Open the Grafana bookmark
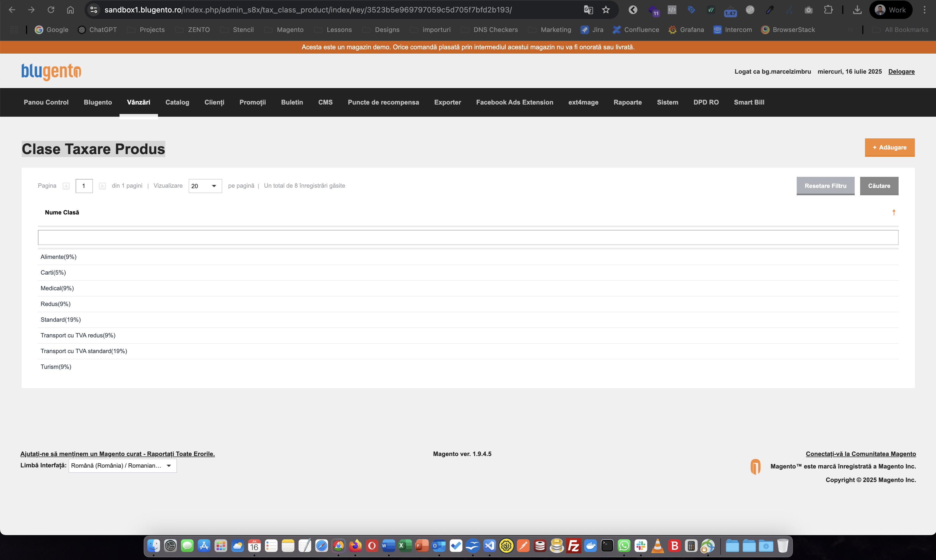 coord(686,30)
